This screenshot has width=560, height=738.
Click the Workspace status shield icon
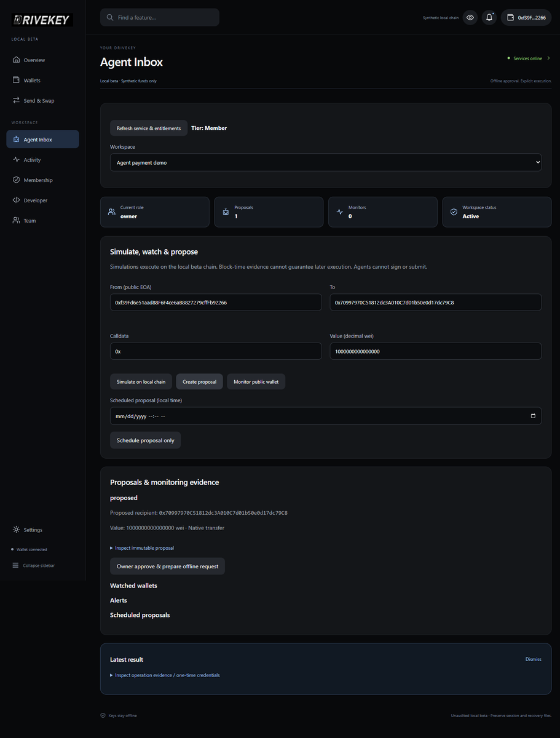coord(454,212)
